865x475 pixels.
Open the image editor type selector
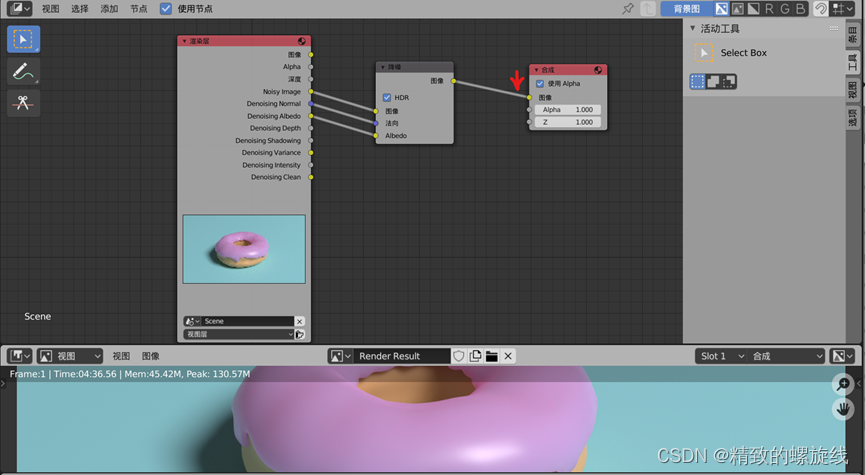tap(20, 356)
